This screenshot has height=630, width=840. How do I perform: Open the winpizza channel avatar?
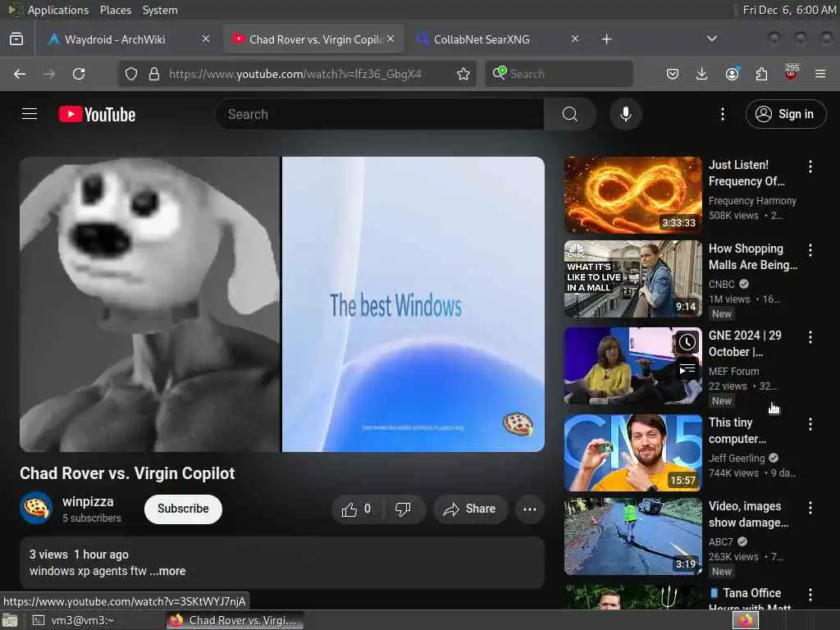click(x=36, y=508)
